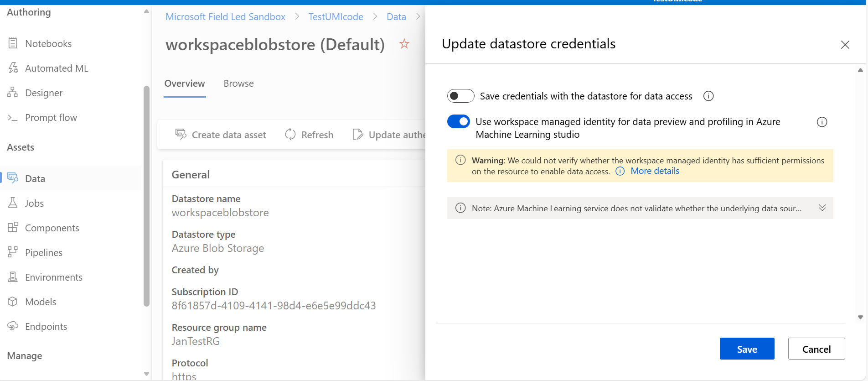Image resolution: width=868 pixels, height=381 pixels.
Task: Click the Endpoints cloud icon
Action: click(13, 326)
